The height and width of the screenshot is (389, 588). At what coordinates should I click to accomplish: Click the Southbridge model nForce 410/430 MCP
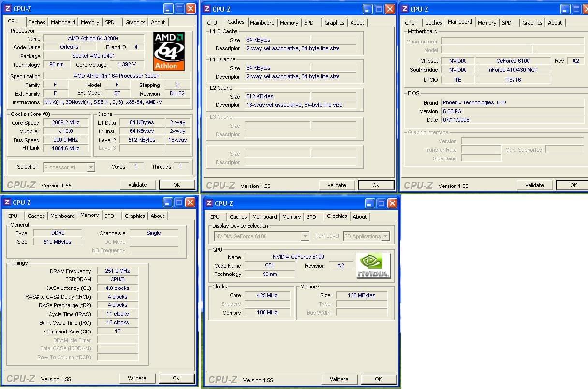(513, 70)
